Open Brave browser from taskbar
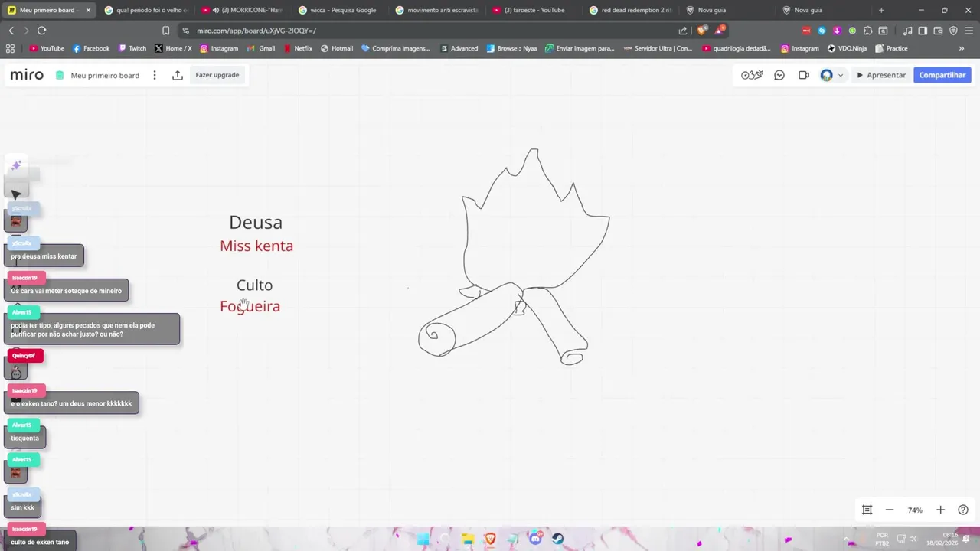Viewport: 980px width, 551px height. tap(490, 539)
